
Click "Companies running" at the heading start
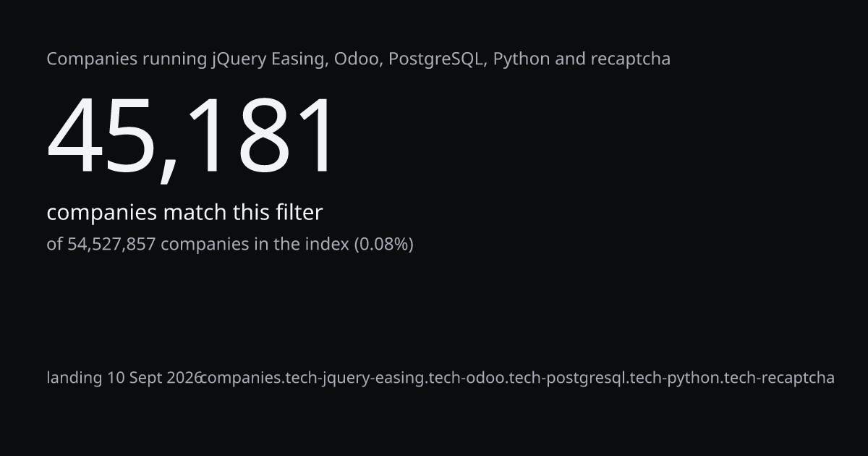click(x=127, y=59)
